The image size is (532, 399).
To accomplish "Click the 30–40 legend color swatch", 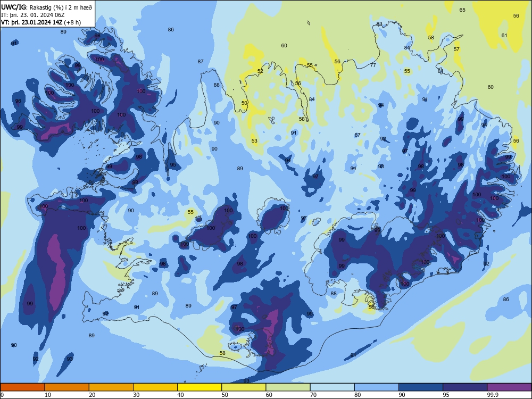I will tap(155, 387).
